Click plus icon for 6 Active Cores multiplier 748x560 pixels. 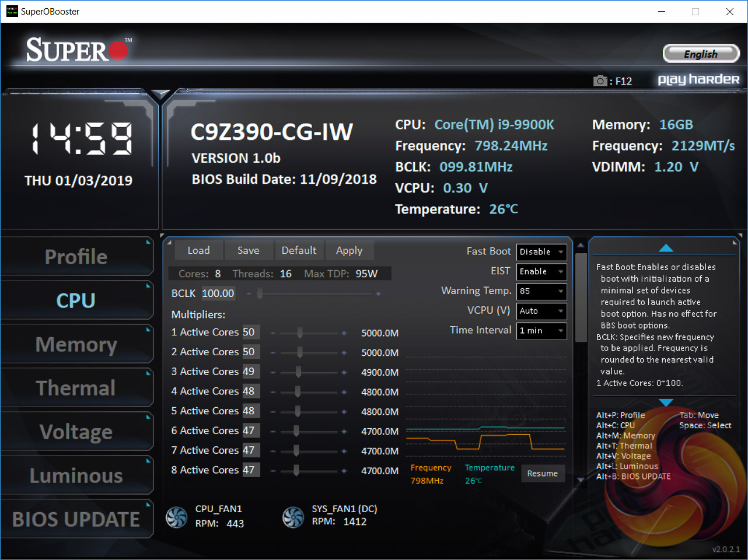344,432
